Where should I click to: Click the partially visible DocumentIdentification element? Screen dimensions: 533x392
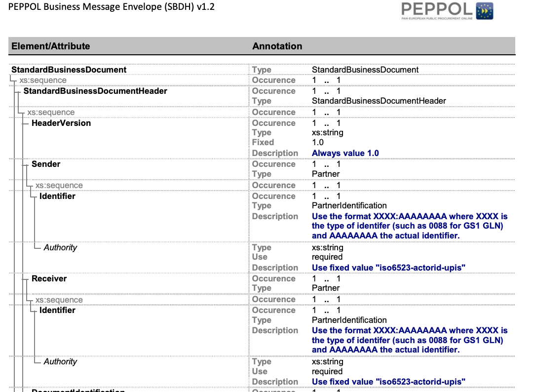coord(78,391)
